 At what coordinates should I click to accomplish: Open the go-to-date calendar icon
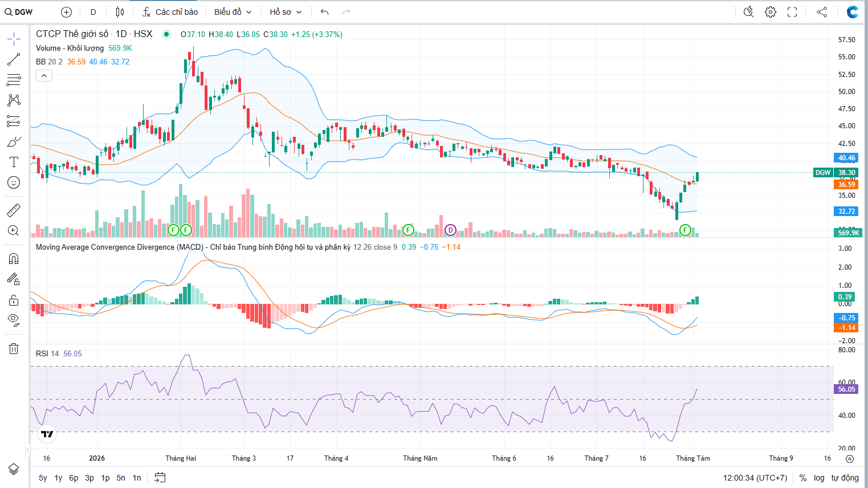click(160, 478)
